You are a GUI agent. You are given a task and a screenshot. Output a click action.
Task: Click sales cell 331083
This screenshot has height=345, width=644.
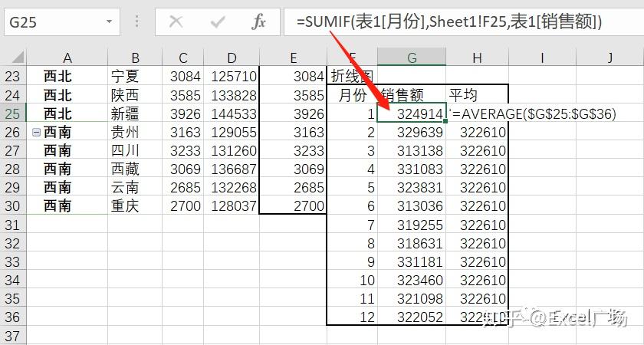coord(412,169)
